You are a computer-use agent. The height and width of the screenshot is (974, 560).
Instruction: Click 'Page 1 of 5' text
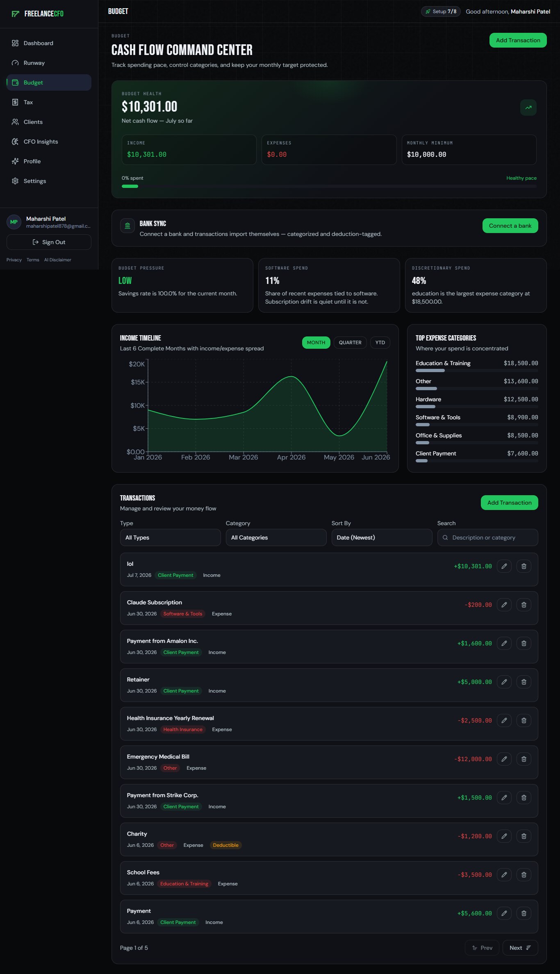coord(134,948)
